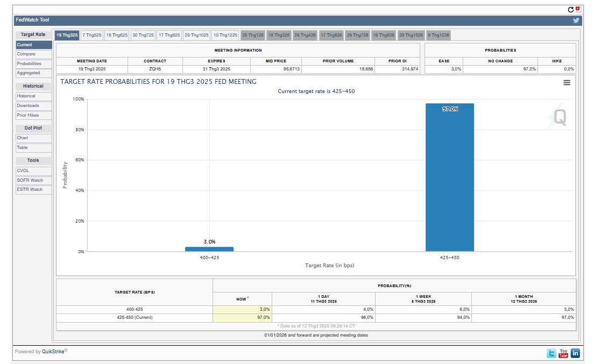Open the Current target rate view
Screen dimensions: 594x364
click(34, 45)
